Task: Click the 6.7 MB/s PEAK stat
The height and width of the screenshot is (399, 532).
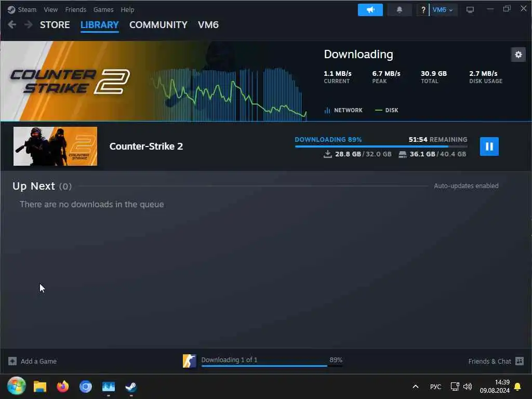Action: 386,77
